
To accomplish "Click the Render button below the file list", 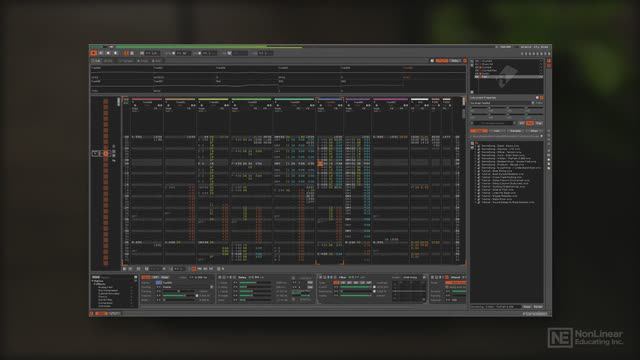I will 538,307.
